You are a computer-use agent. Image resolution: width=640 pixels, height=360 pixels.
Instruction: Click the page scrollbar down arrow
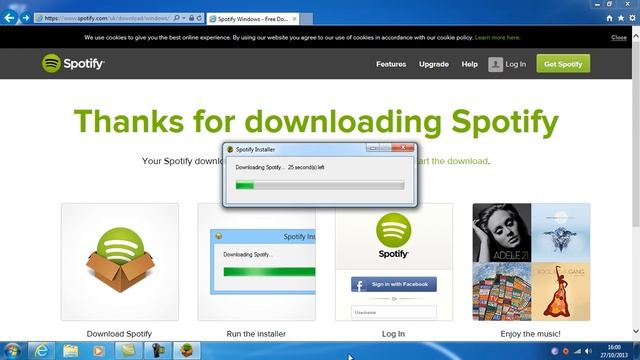[x=636, y=331]
